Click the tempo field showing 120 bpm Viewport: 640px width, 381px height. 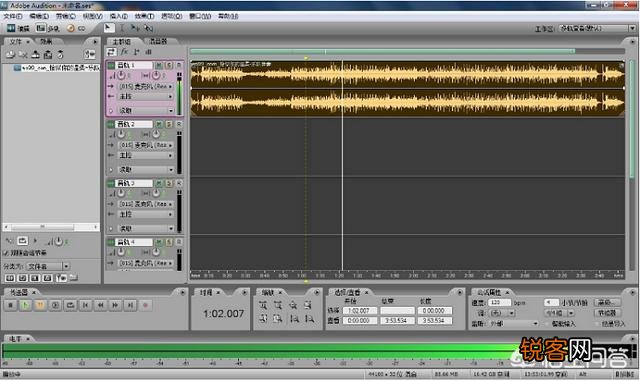pyautogui.click(x=500, y=303)
